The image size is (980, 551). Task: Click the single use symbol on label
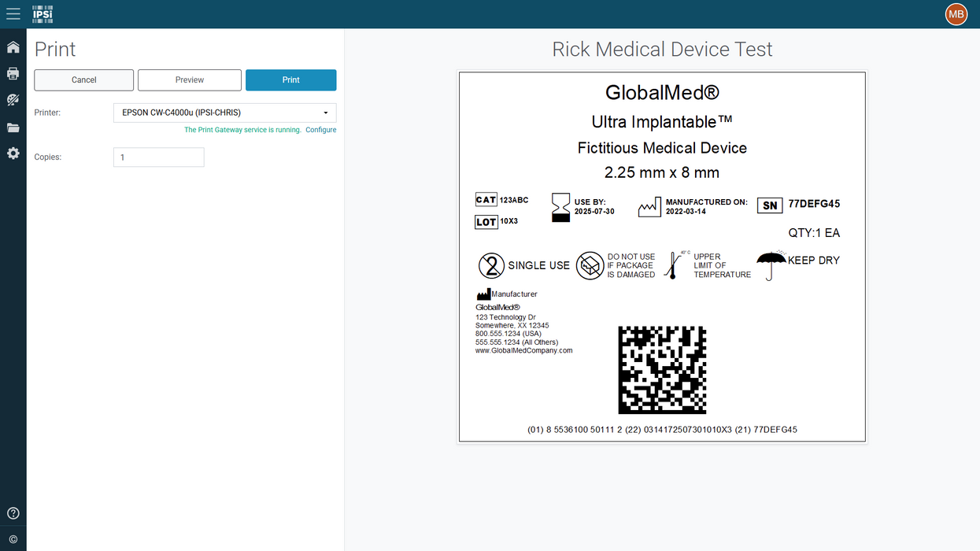point(491,265)
